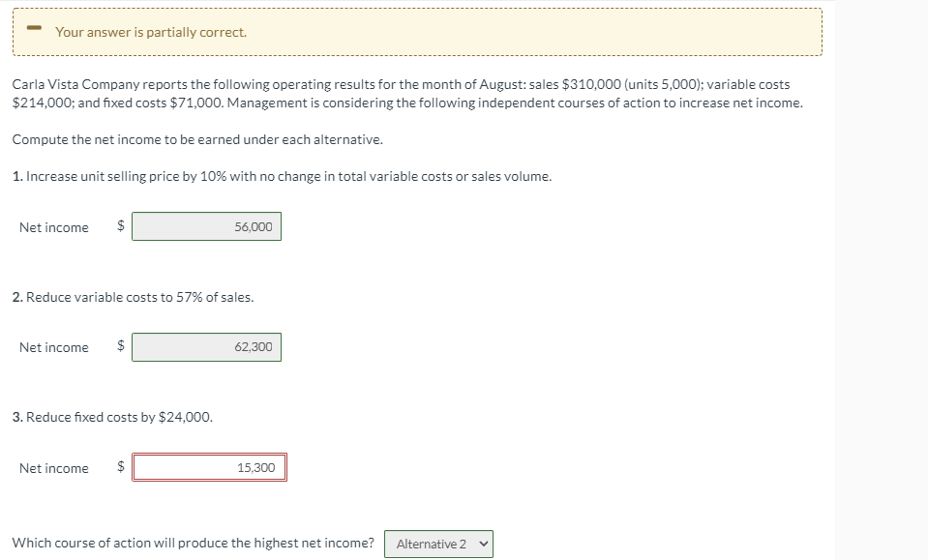Click the dollar sign beside third Net income
Image resolution: width=928 pixels, height=560 pixels.
click(118, 467)
